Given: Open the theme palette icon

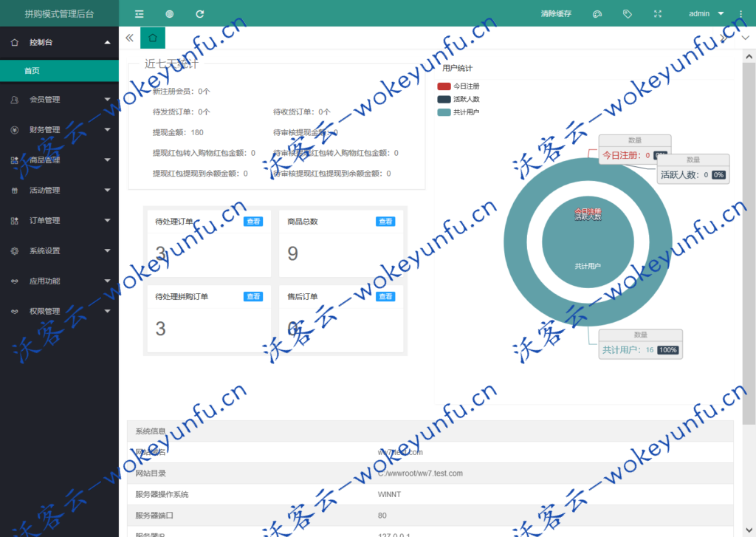Looking at the screenshot, I should click(x=597, y=14).
